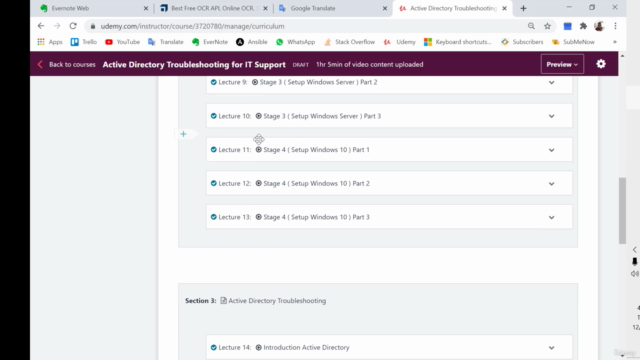Open Udemy bookmark
Screen dimensions: 640x360
[x=400, y=42]
